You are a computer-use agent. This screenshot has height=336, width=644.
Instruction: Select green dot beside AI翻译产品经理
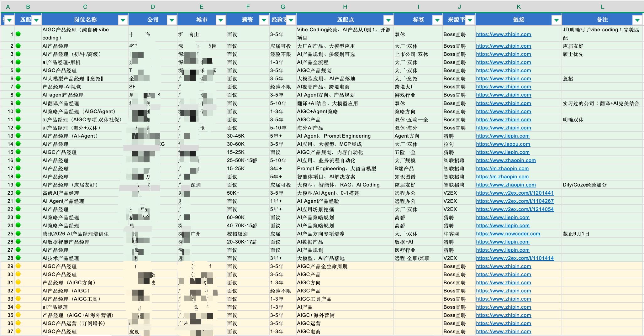(x=18, y=103)
